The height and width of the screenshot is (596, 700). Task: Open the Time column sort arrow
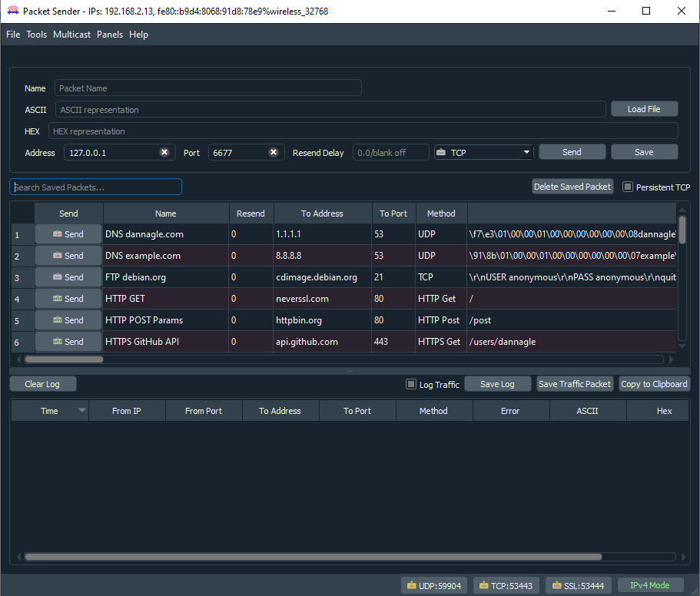pyautogui.click(x=82, y=411)
